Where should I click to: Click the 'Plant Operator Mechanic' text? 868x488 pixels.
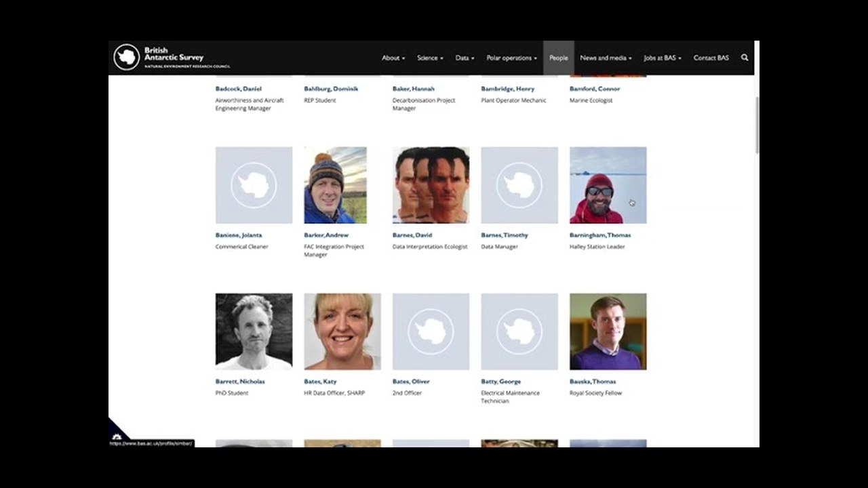513,100
